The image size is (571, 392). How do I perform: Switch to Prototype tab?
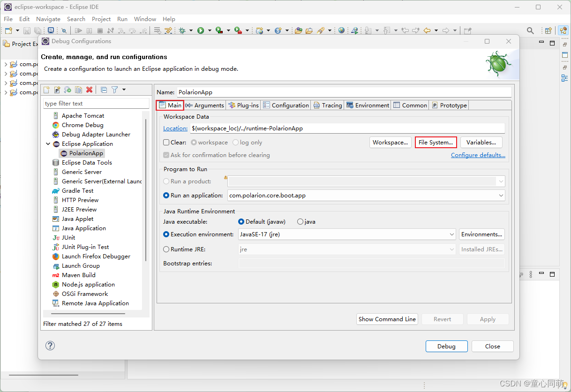(449, 105)
